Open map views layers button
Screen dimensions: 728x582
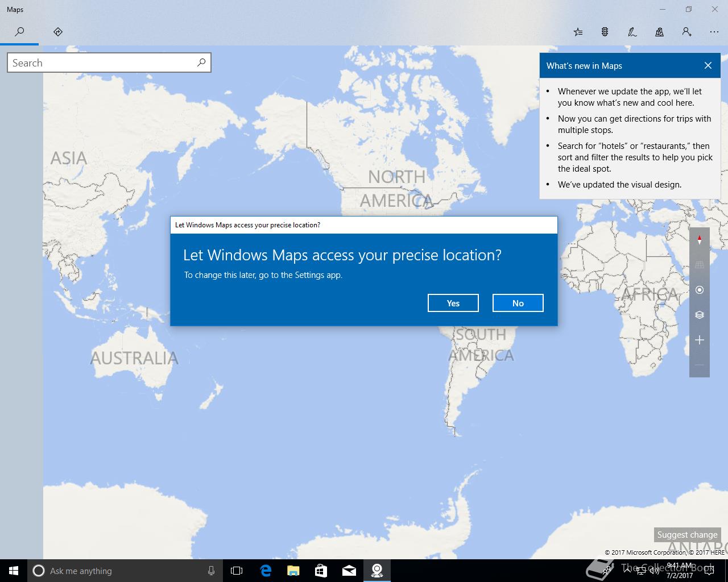(x=700, y=315)
